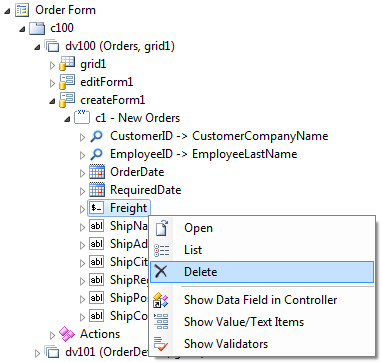
Task: Click the grid1 grid icon
Action: 67,64
